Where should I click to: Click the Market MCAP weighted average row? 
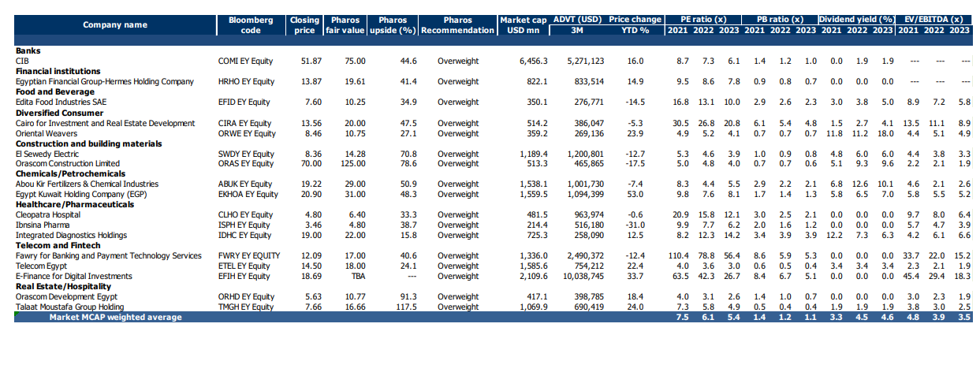(x=115, y=318)
